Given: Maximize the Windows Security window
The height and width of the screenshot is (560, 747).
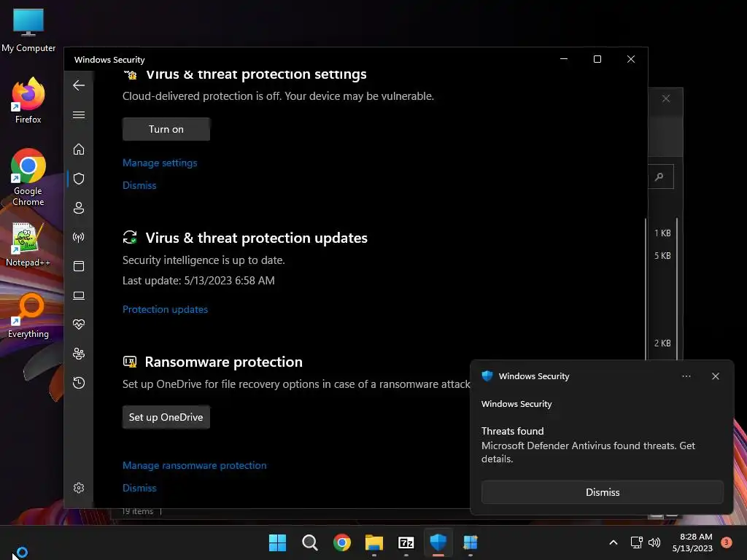Looking at the screenshot, I should tap(597, 59).
